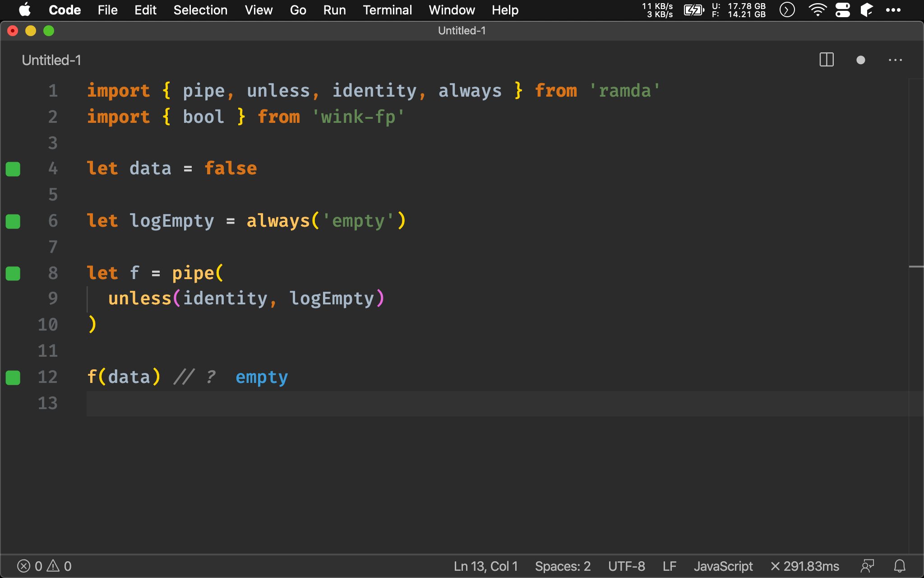Open the File menu
The width and height of the screenshot is (924, 578).
coord(107,10)
